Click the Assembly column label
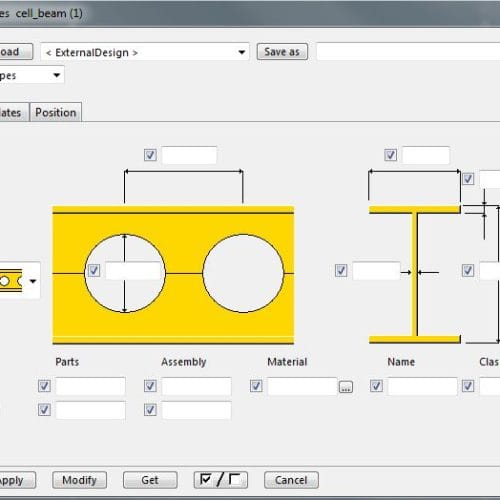 (184, 362)
